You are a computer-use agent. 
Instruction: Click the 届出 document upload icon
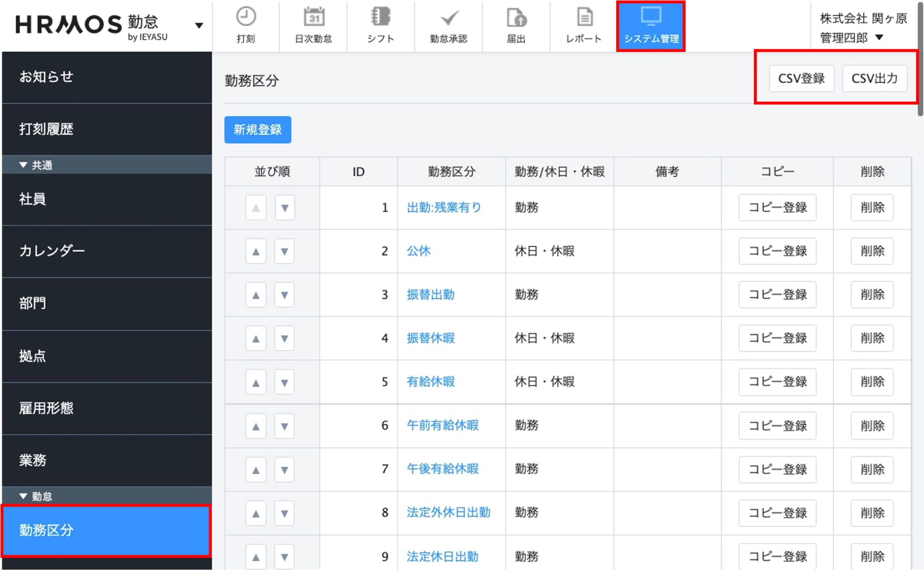(x=516, y=18)
